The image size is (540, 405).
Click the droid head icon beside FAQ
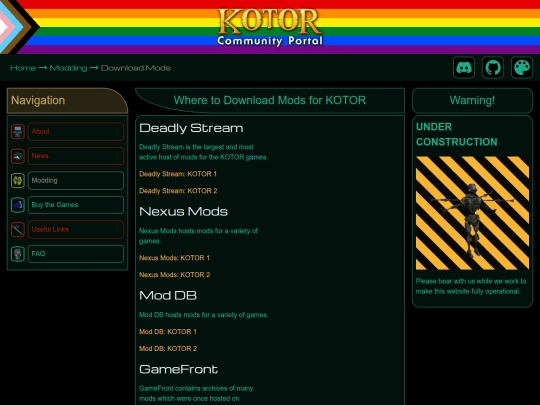[18, 254]
